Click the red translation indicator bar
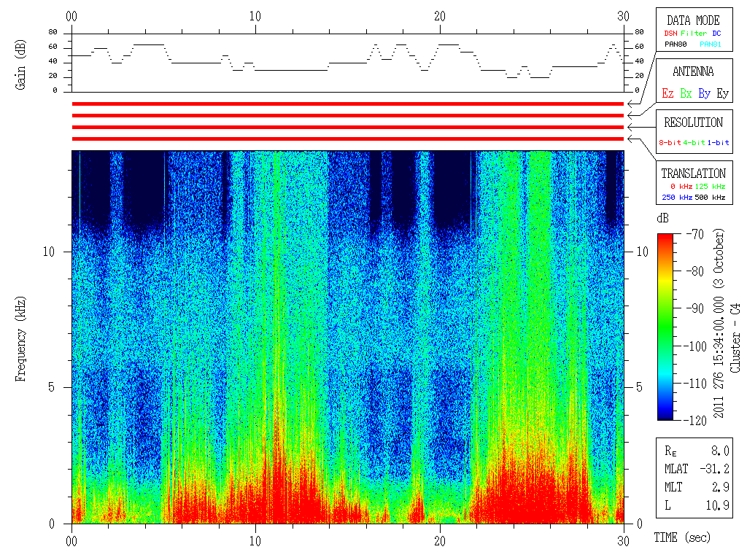The image size is (747, 560). coord(348,139)
